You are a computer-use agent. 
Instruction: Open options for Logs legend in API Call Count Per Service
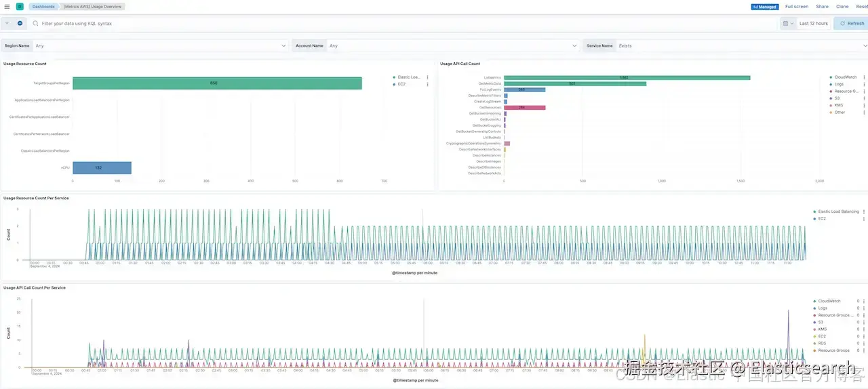point(864,308)
